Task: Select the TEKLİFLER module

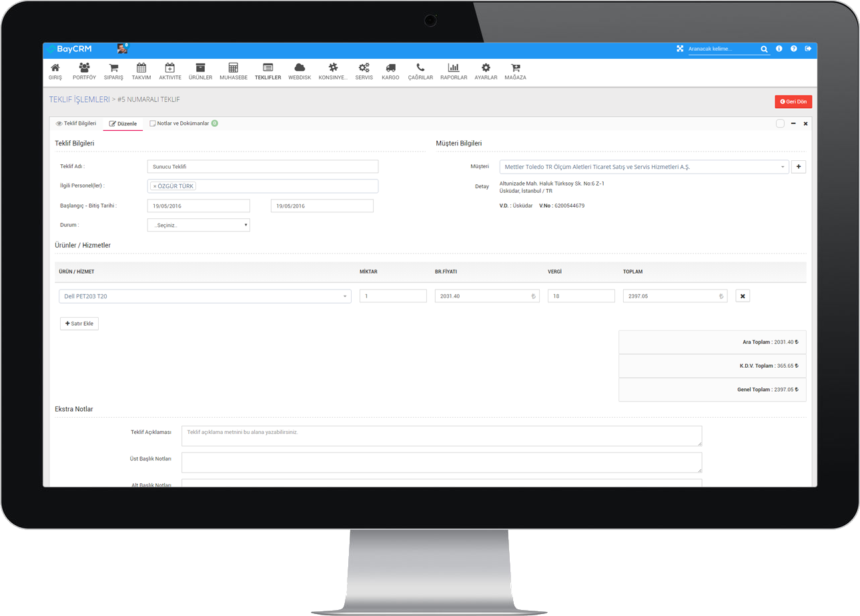Action: [x=268, y=71]
